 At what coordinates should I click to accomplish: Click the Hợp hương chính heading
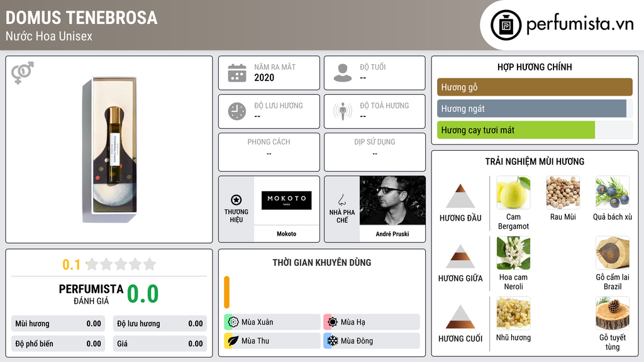535,67
